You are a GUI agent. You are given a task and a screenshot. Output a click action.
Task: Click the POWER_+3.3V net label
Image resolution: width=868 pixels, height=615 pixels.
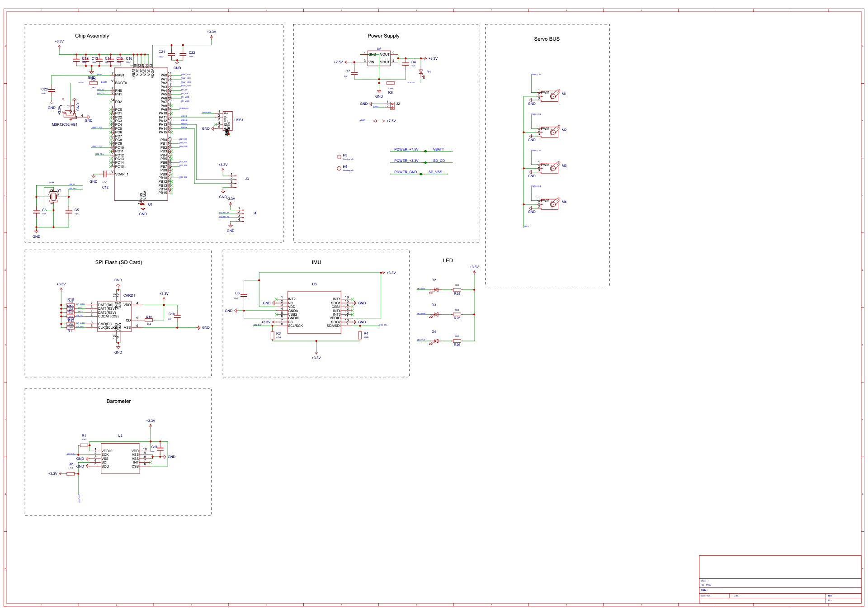406,161
